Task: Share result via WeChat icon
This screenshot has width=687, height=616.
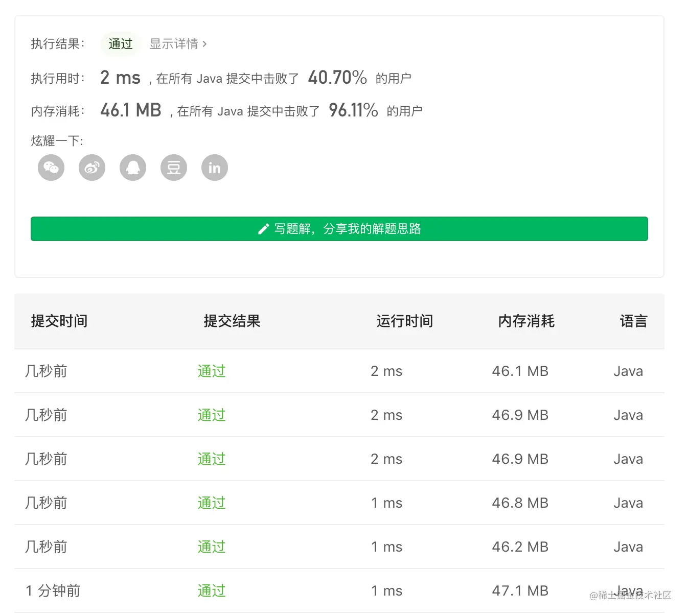Action: pos(51,168)
